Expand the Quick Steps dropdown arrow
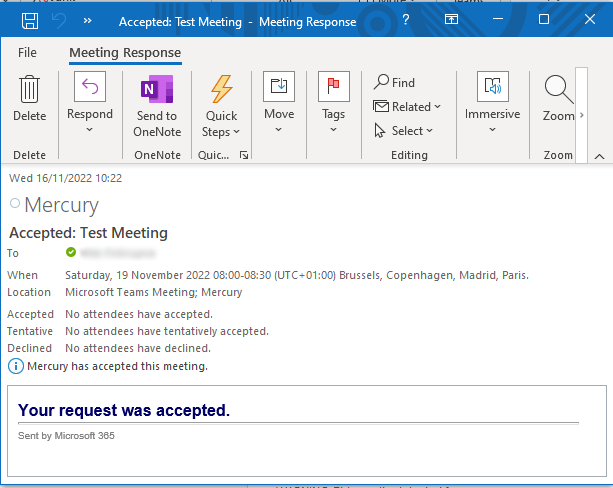Screen dimensions: 613x488 pyautogui.click(x=237, y=132)
